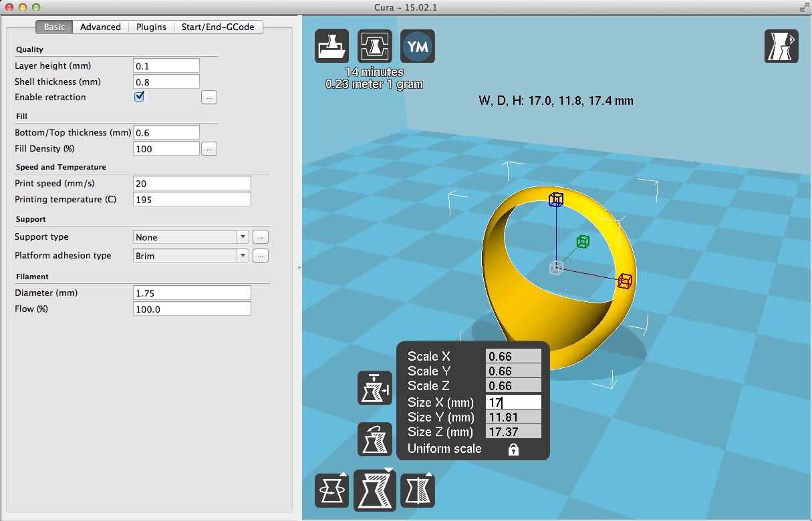Click the "W, D, H: 17.0, 11.8, 17.4 mm" text
The height and width of the screenshot is (521, 812).
pyautogui.click(x=556, y=101)
